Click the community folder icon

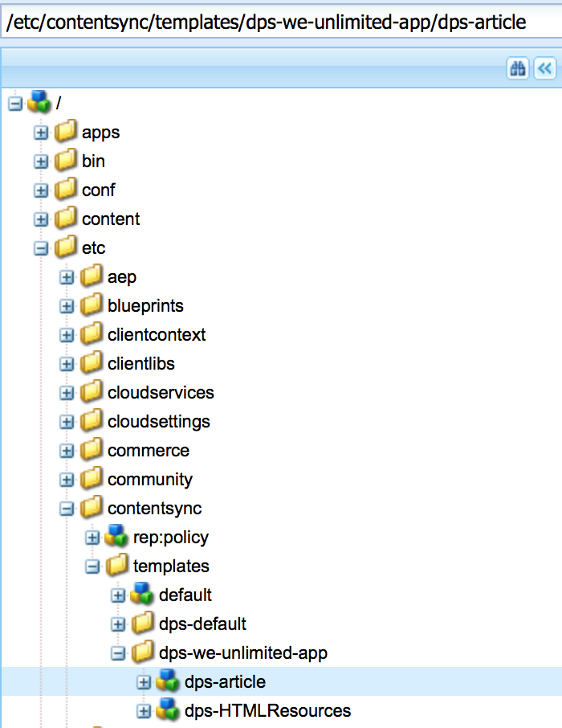[91, 478]
